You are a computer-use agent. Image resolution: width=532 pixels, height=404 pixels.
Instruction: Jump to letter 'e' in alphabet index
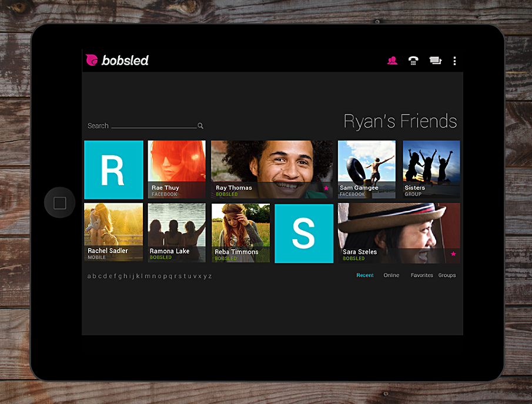click(x=111, y=276)
